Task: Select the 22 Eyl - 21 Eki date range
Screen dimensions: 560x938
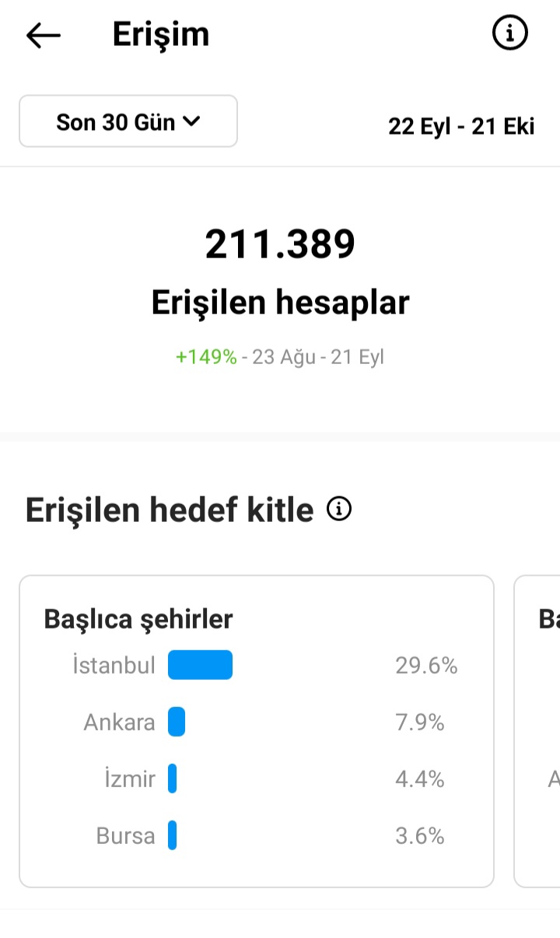Action: [x=461, y=126]
